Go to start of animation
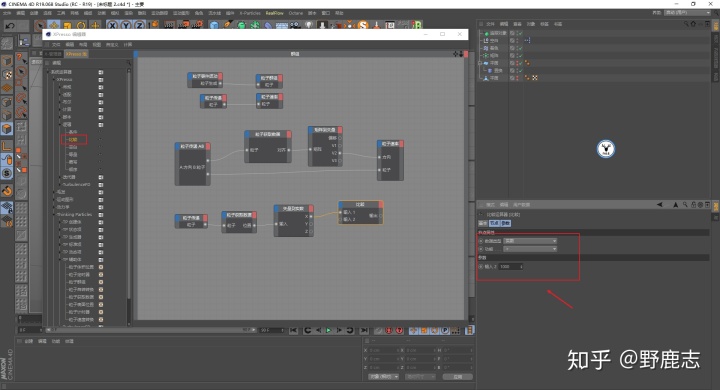 coord(294,331)
